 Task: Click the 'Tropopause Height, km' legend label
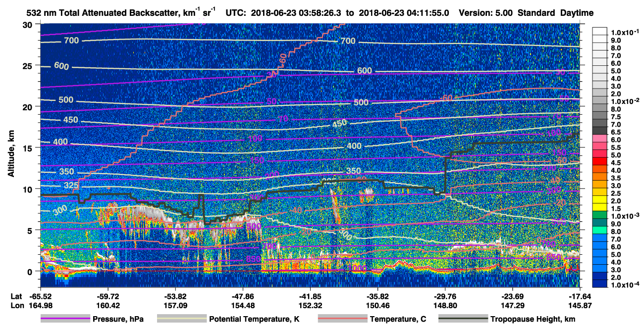(x=533, y=319)
